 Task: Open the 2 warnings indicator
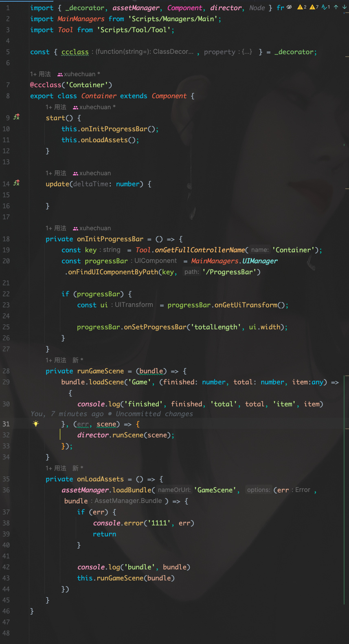tap(302, 7)
